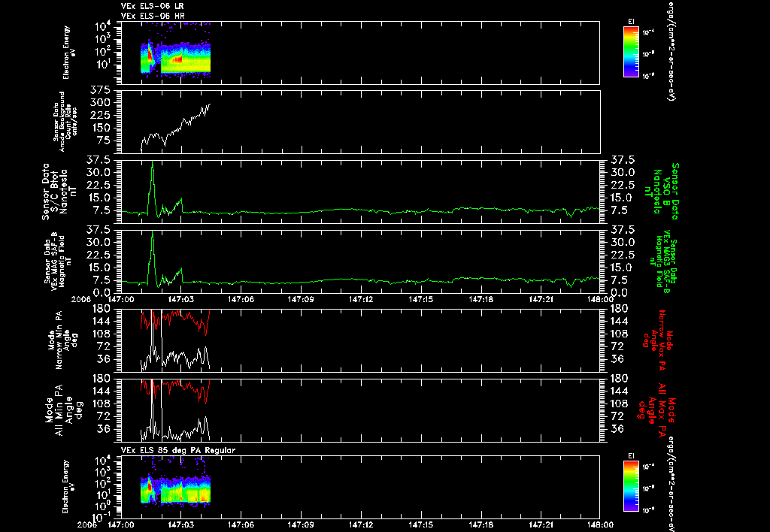Image resolution: width=770 pixels, height=532 pixels.
Task: Click the ergs unit label beside the 85 deg PA color scale
Action: coord(670,484)
